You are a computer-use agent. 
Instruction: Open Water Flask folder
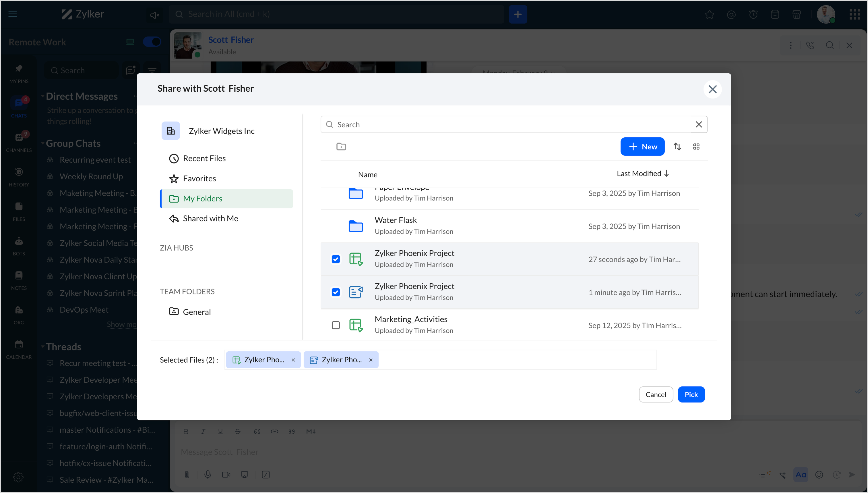point(396,220)
